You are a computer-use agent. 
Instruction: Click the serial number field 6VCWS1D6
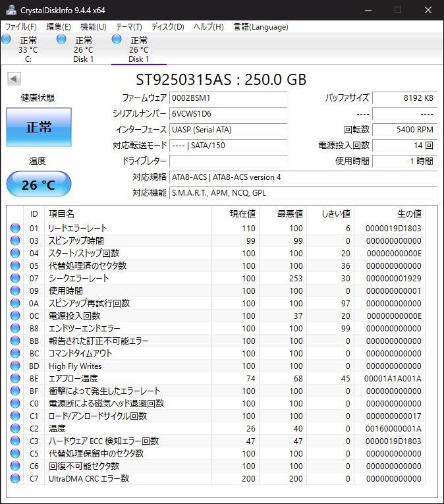point(229,114)
